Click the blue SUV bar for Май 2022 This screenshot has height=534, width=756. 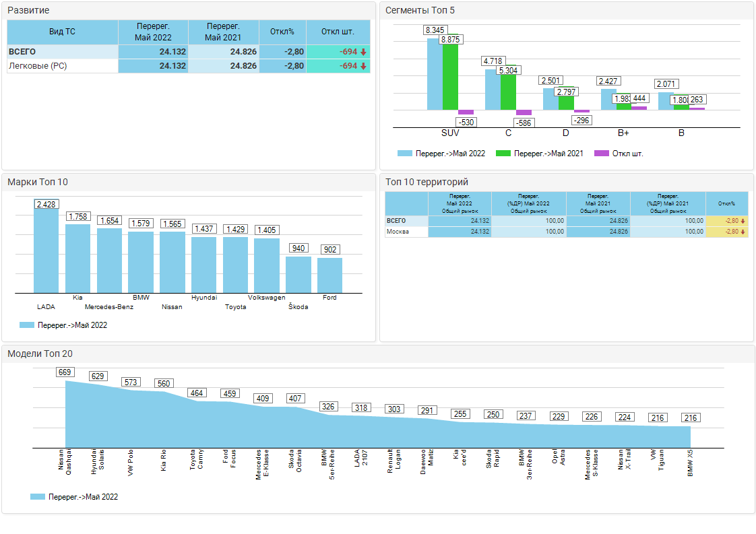click(x=435, y=74)
